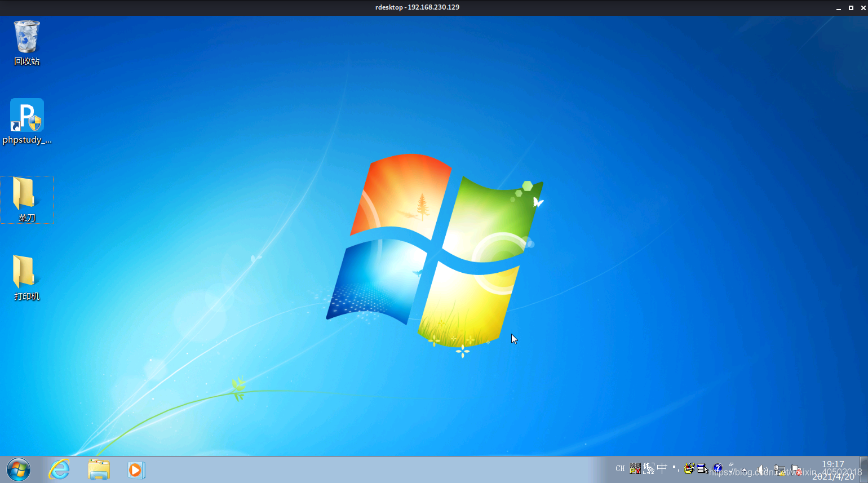The width and height of the screenshot is (868, 483).
Task: Click the clock to open the calendar
Action: (x=832, y=468)
